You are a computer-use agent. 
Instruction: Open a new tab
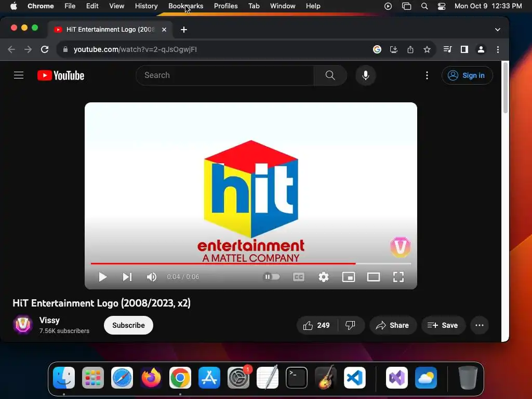coord(184,30)
